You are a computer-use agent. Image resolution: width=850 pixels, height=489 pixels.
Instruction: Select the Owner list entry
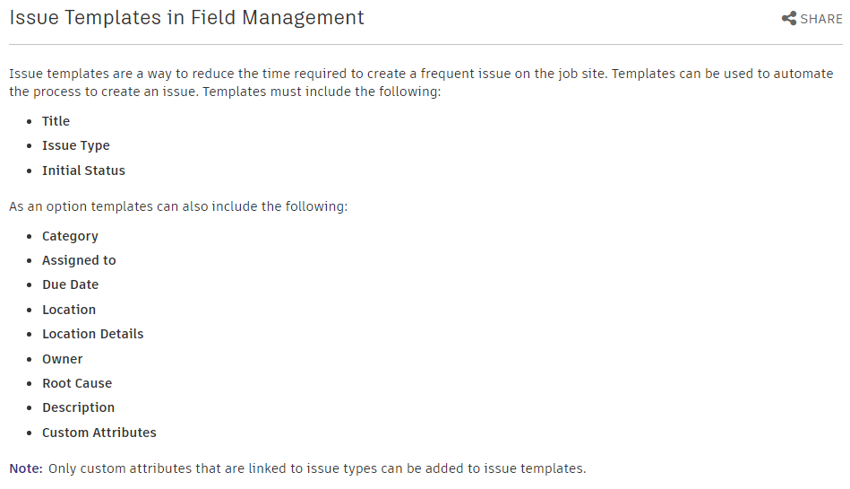point(62,359)
